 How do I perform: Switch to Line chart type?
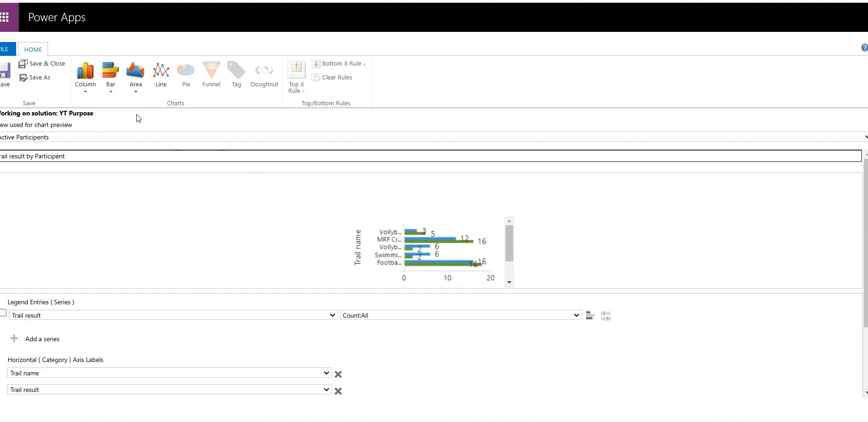(161, 71)
